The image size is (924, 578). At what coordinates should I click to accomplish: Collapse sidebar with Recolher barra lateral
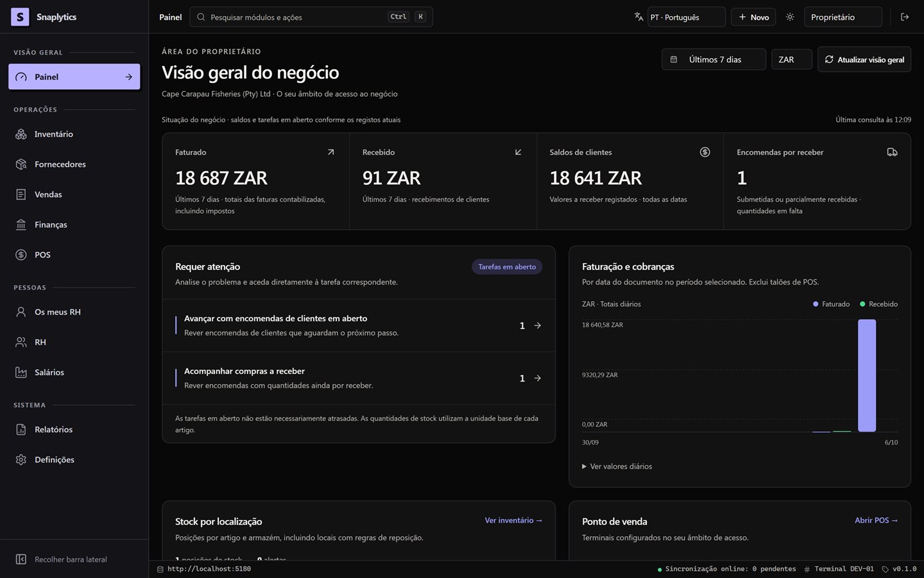[74, 559]
